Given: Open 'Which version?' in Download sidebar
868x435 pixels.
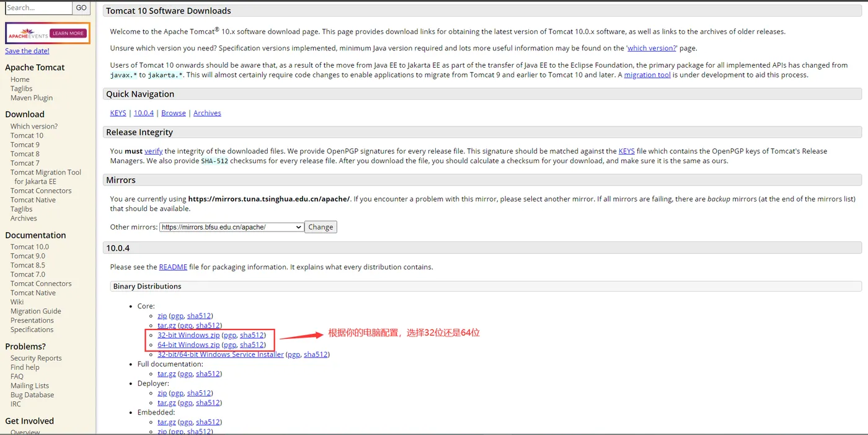Looking at the screenshot, I should [34, 126].
